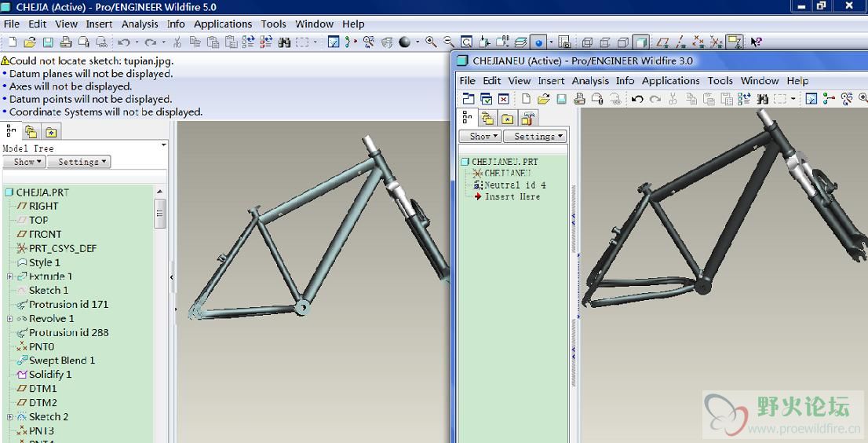
Task: Toggle datum planes display in Wildfire 5.0
Action: pos(662,42)
